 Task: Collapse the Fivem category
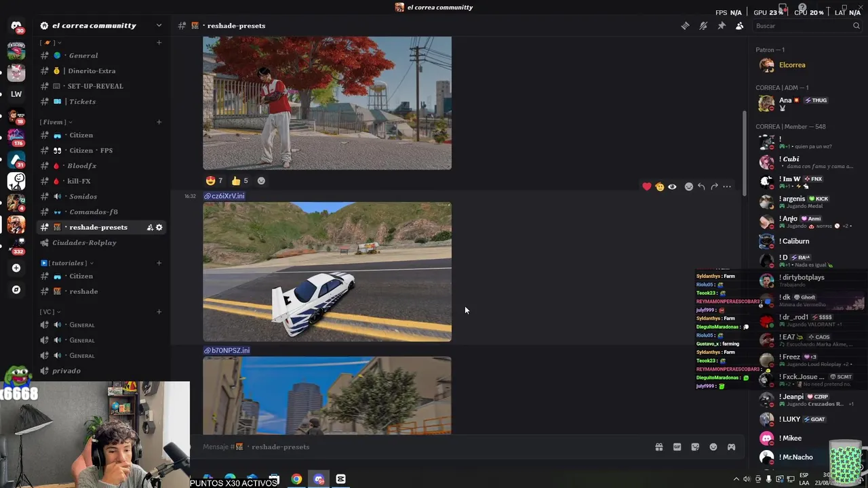55,122
